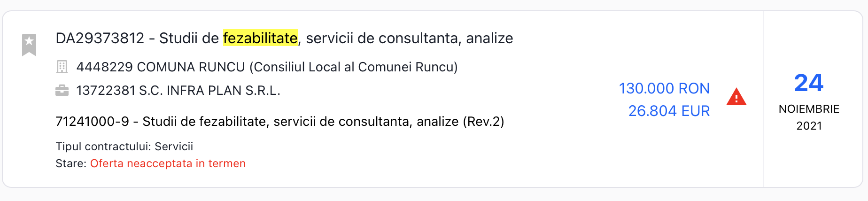This screenshot has width=868, height=201.
Task: Click the red status Oferta neacceptata in termen
Action: pos(168,163)
